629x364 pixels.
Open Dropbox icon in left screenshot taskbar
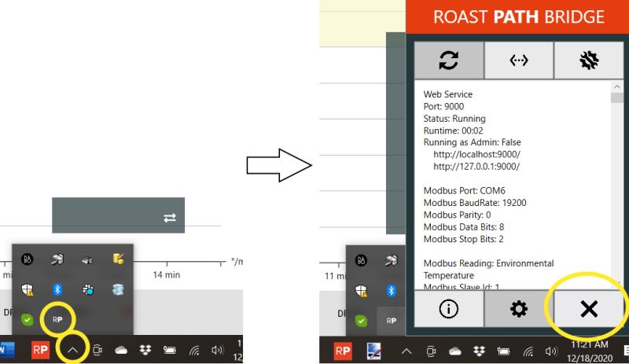[x=145, y=351]
